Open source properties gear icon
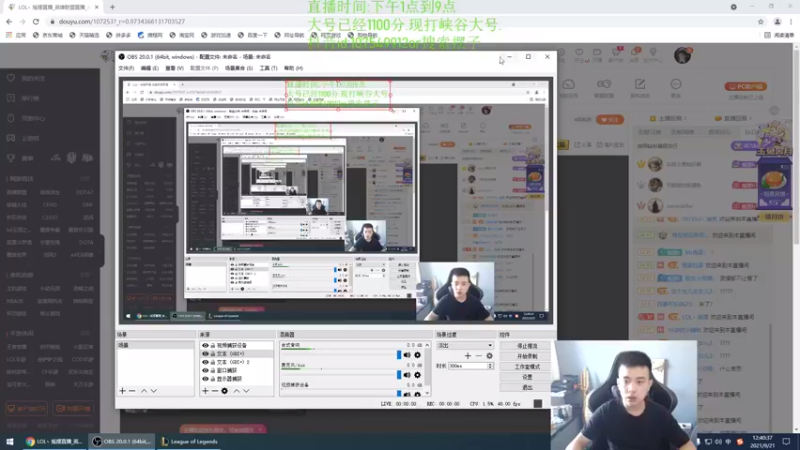 pyautogui.click(x=224, y=391)
